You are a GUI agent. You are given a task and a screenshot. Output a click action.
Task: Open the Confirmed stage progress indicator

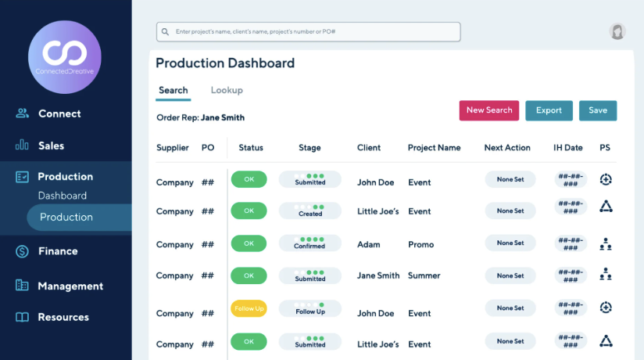(309, 243)
